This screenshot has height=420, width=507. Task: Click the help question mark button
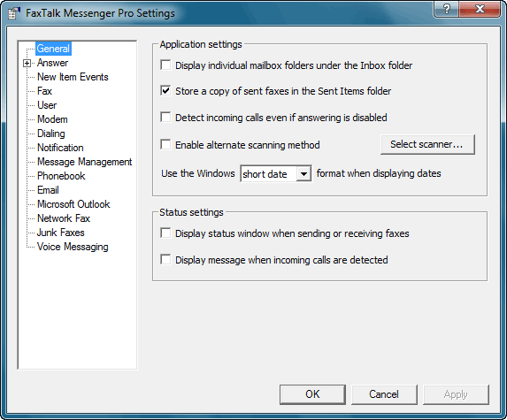446,9
